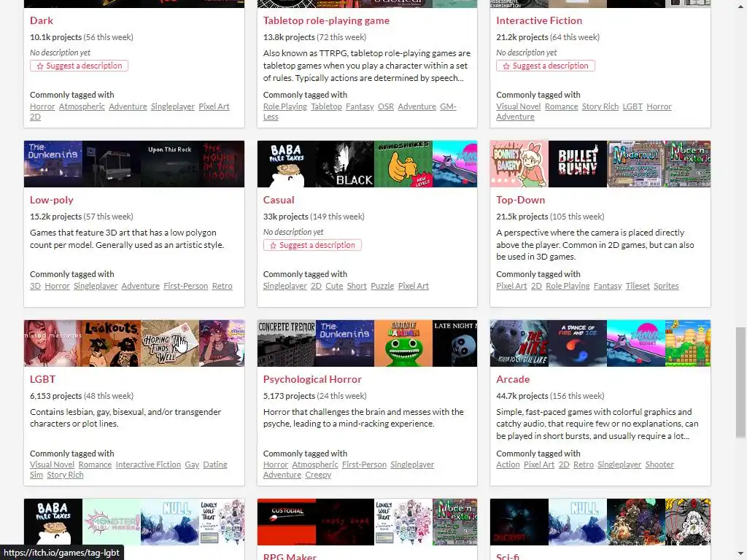This screenshot has width=747, height=560.
Task: Click Hoping This Finds You Well thumbnail
Action: [170, 343]
